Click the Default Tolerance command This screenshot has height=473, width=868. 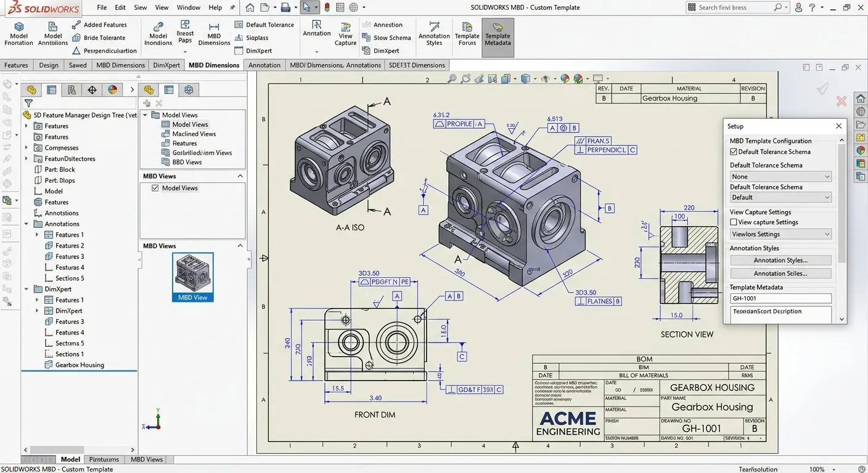pos(264,25)
